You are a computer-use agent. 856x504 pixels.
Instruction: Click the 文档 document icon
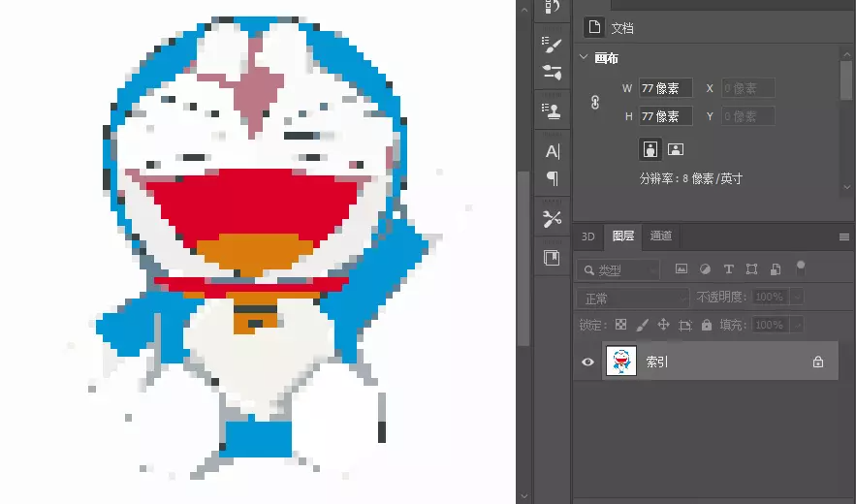tap(594, 27)
